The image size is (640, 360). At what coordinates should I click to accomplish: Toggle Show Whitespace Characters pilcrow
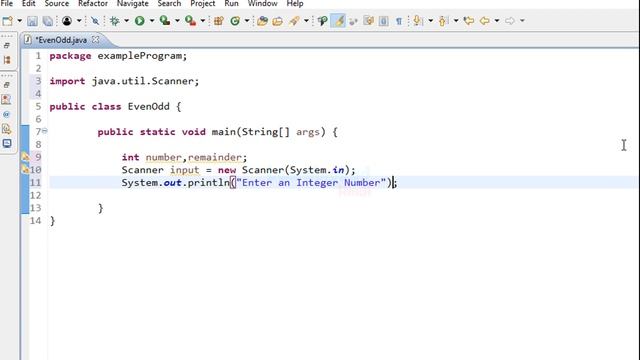pyautogui.click(x=399, y=21)
